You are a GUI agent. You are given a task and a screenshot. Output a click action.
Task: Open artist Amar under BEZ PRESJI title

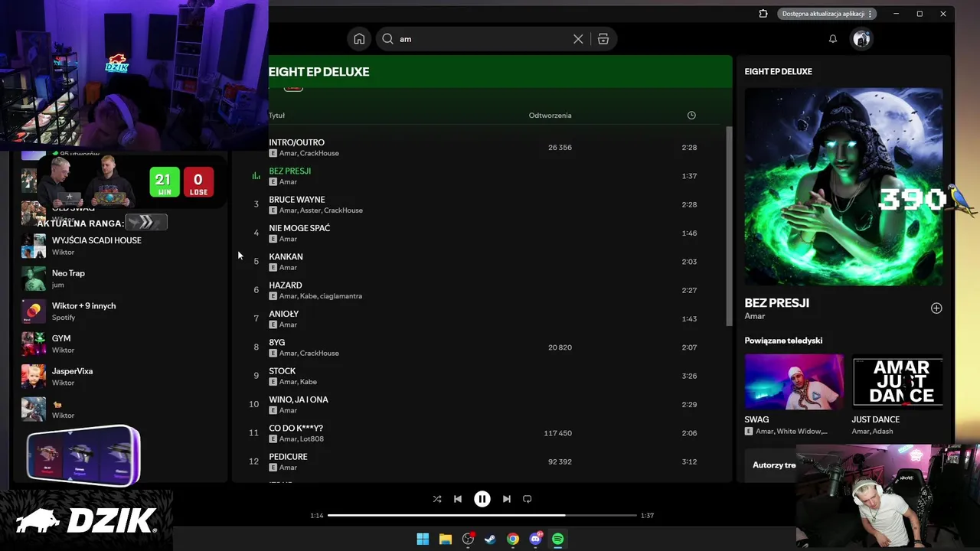755,316
